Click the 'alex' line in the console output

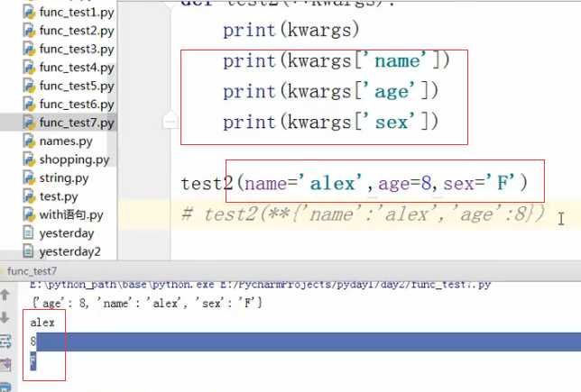click(x=42, y=323)
